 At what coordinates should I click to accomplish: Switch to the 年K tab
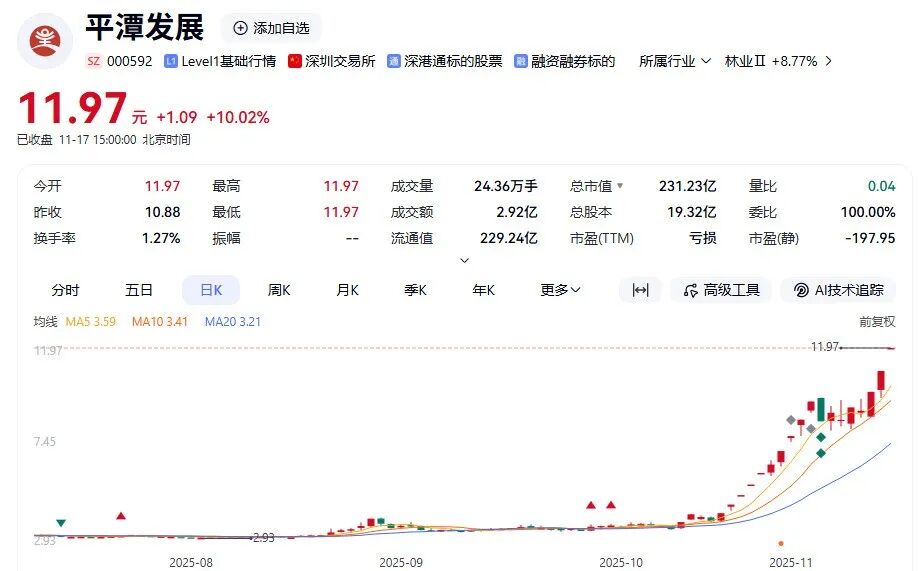click(x=484, y=290)
